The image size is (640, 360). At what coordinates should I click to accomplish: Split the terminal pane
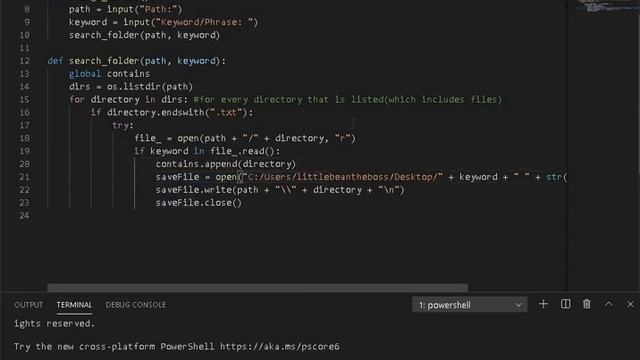(566, 304)
